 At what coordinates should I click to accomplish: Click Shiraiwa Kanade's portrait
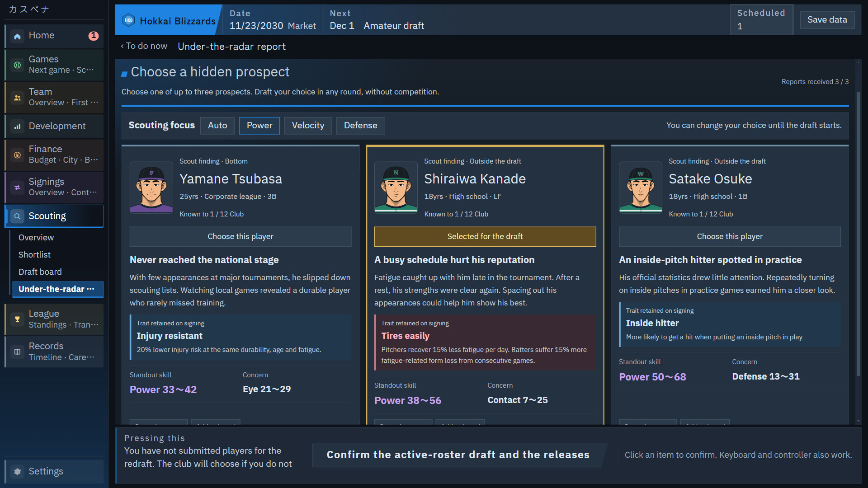pos(396,188)
